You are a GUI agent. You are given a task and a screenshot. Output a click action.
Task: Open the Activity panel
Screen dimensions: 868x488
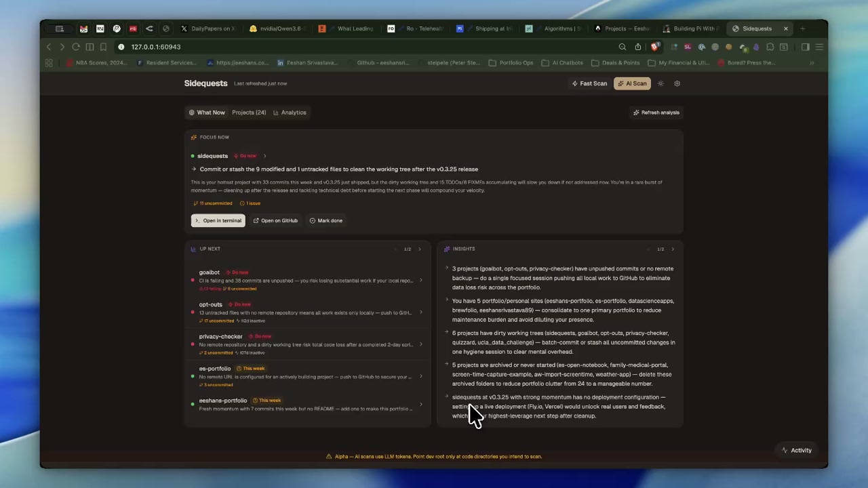tap(796, 450)
